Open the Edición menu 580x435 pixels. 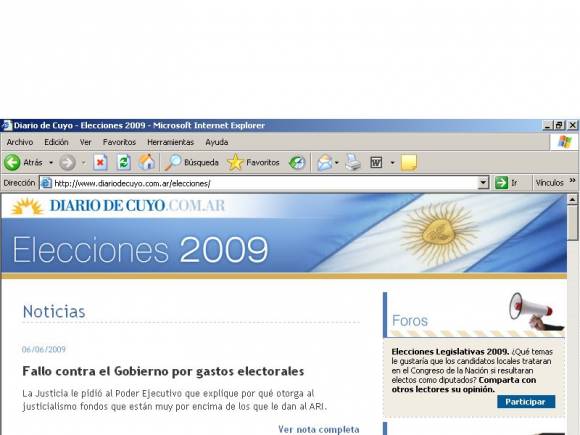(56, 142)
